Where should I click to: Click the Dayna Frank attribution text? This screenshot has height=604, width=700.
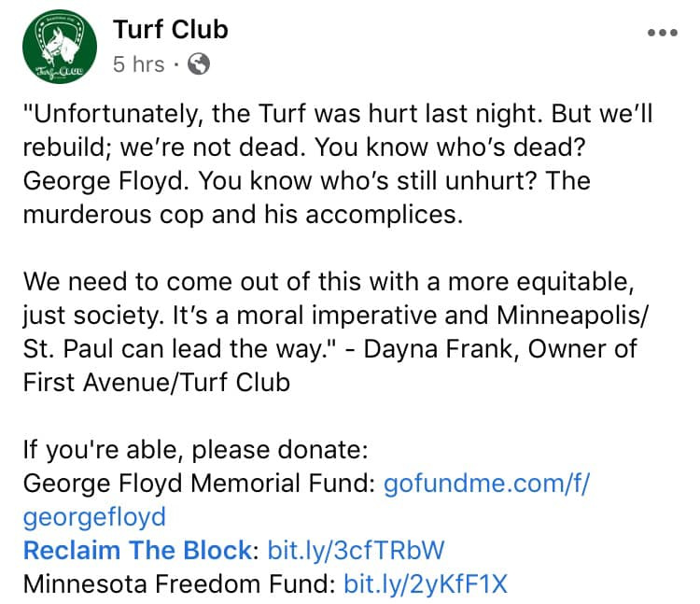pos(500,349)
